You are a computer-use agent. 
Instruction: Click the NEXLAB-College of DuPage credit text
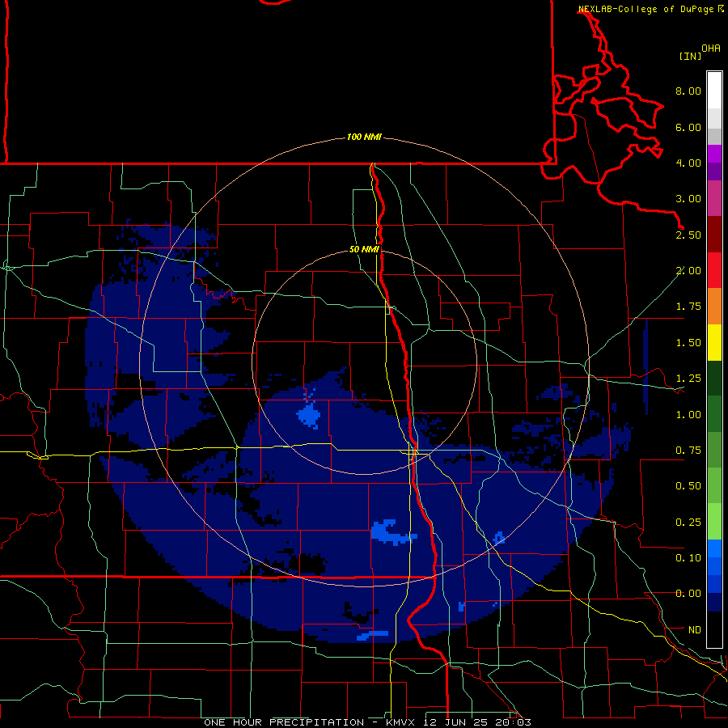645,9
